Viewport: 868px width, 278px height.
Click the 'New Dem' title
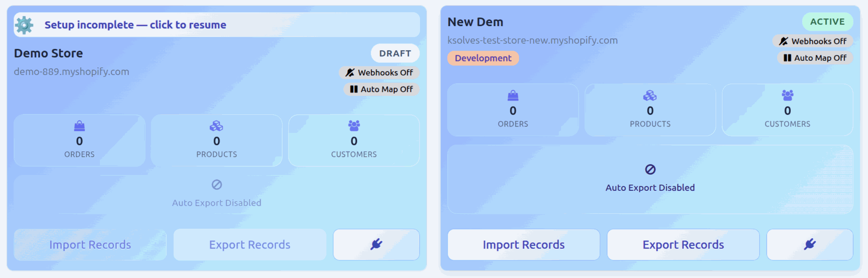coord(475,22)
